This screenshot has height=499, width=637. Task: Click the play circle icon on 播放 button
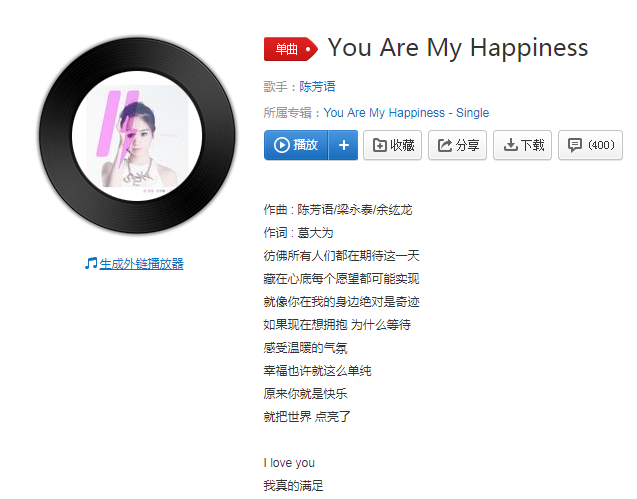[x=282, y=145]
